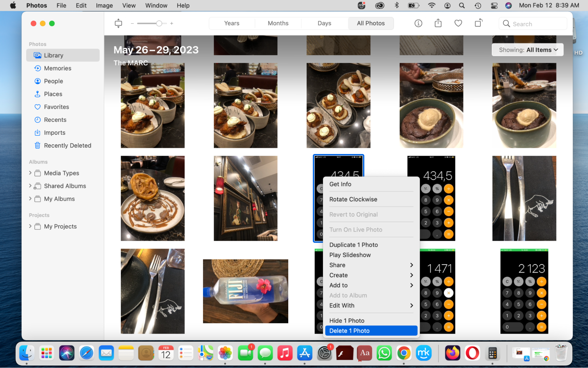588x368 pixels.
Task: Open Spotlight search in menu bar
Action: coord(462,5)
